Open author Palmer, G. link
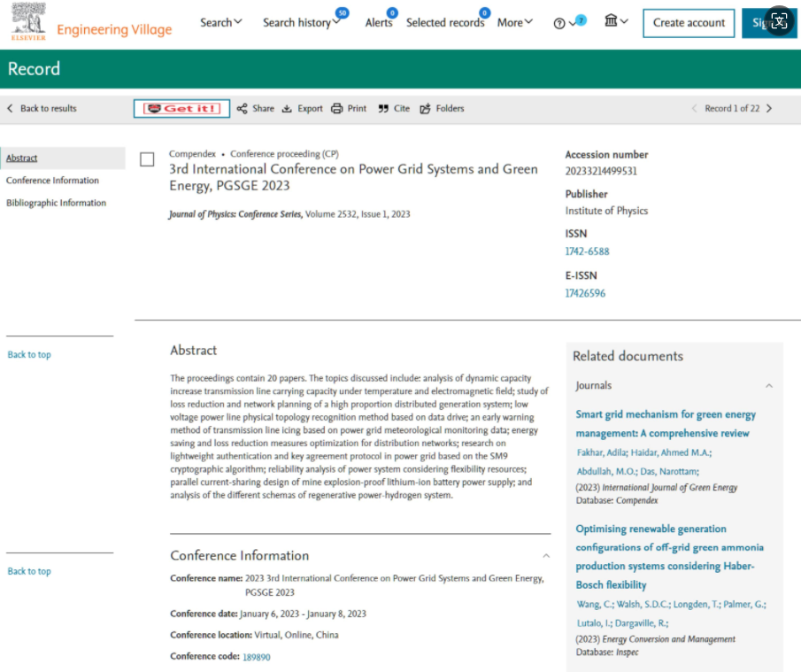This screenshot has height=672, width=801. [x=745, y=605]
